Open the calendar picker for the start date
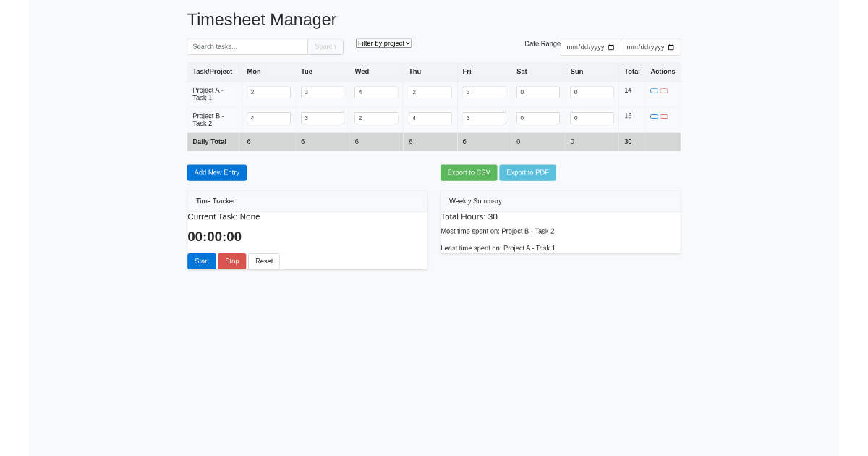Screen dimensions: 868x456 click(x=613, y=46)
